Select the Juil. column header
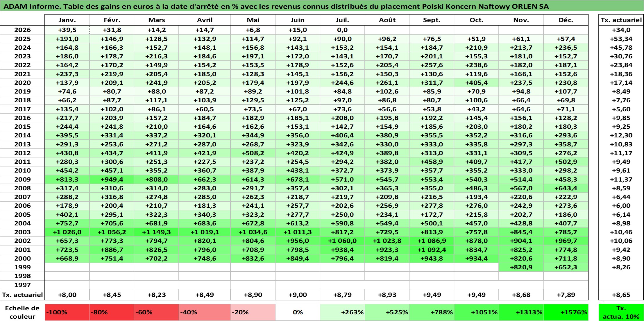 click(x=342, y=20)
